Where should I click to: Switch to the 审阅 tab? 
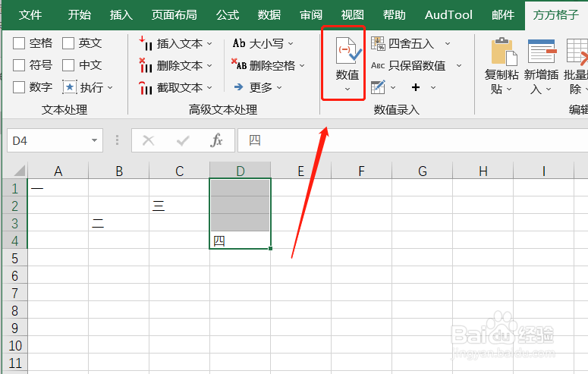(x=311, y=15)
